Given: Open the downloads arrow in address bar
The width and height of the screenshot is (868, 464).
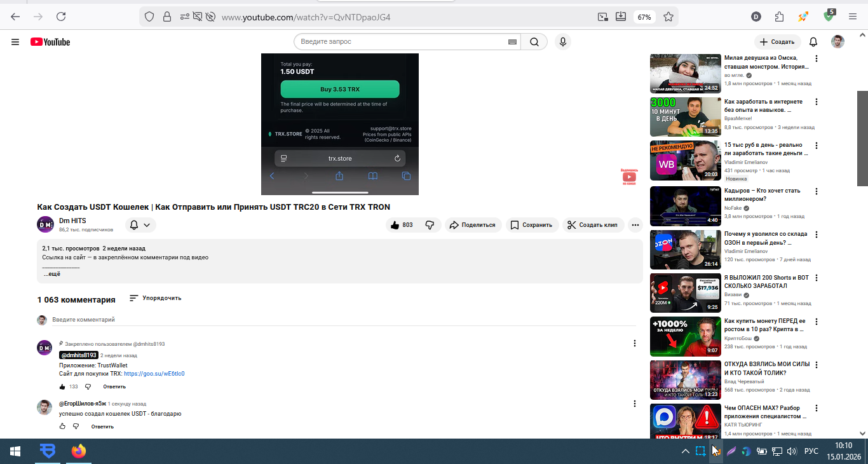Looking at the screenshot, I should [x=621, y=17].
